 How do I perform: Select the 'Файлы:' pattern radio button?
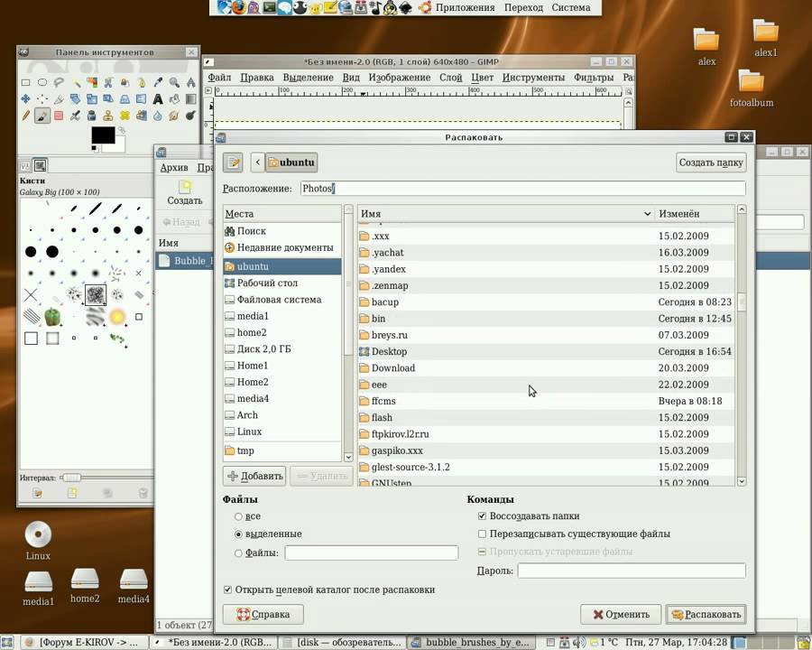click(x=238, y=553)
